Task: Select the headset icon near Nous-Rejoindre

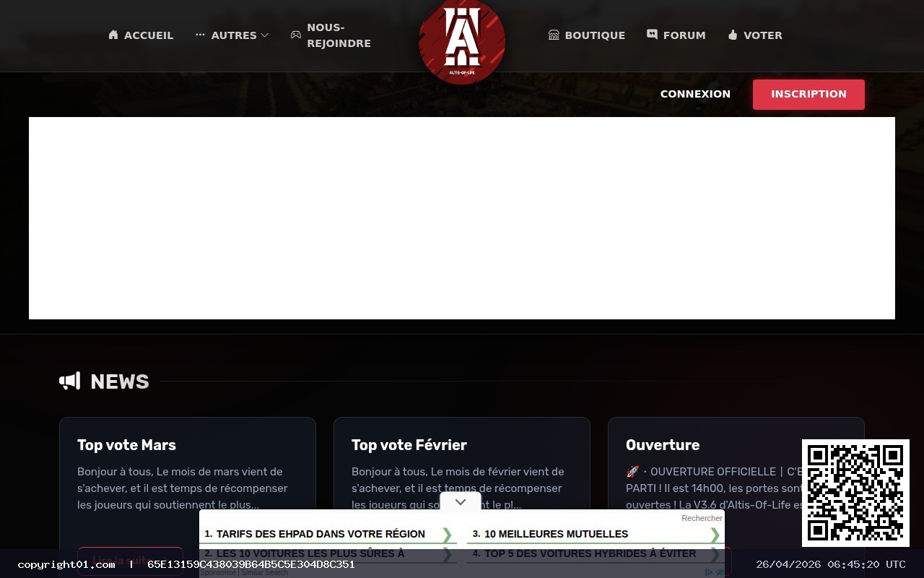Action: pos(295,35)
